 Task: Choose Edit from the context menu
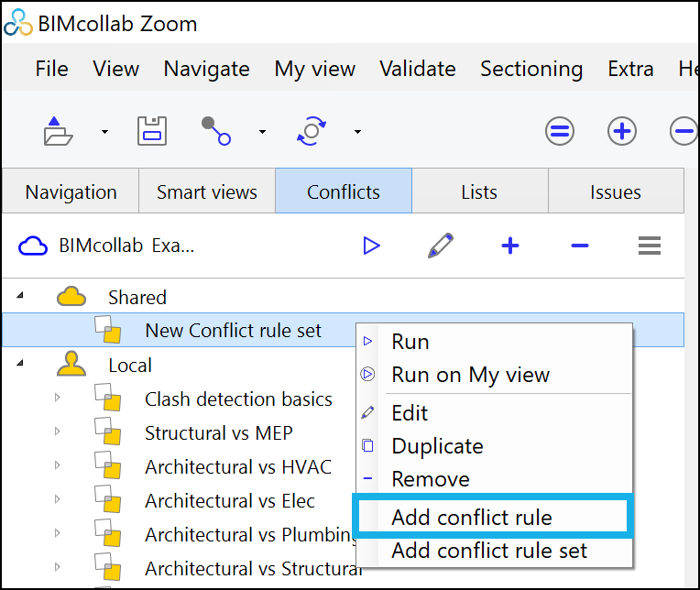pos(495,413)
